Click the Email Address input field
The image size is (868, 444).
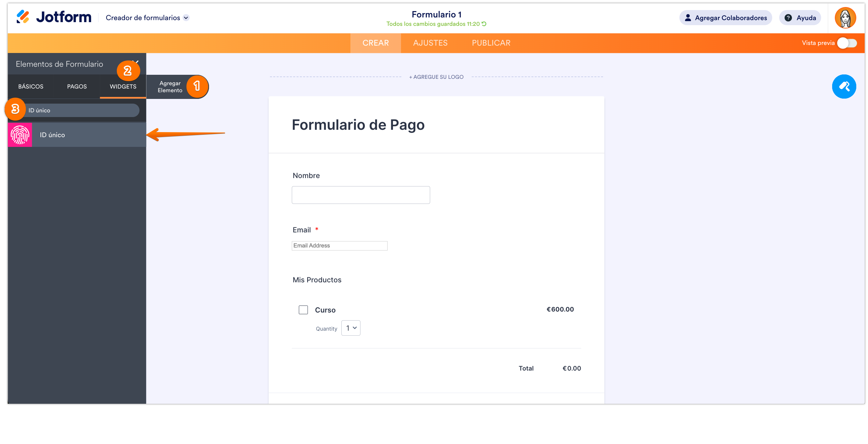coord(339,245)
